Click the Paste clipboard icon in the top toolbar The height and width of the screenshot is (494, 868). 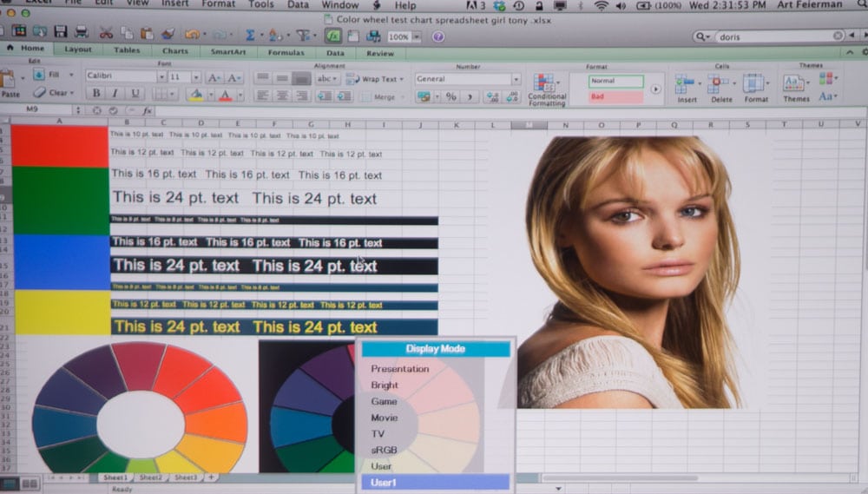point(147,33)
